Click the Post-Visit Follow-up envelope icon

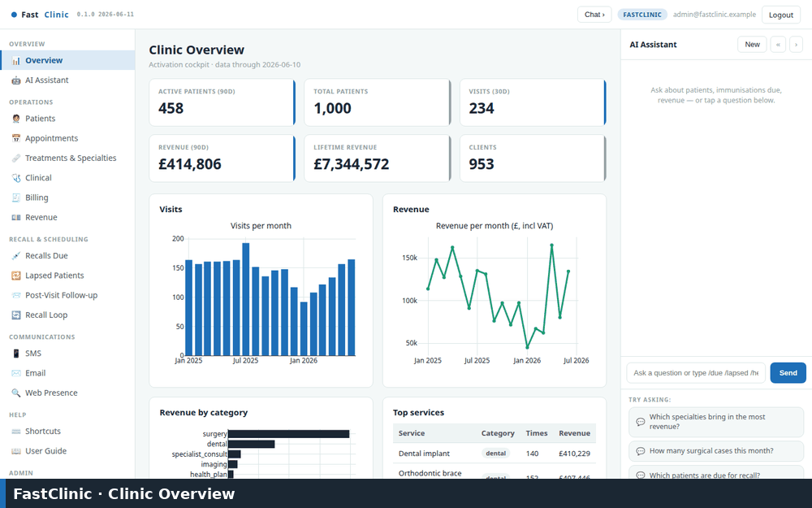[x=16, y=295]
